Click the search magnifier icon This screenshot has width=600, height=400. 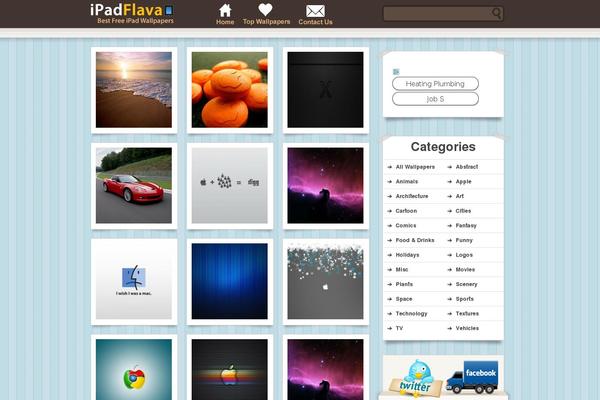tap(496, 13)
